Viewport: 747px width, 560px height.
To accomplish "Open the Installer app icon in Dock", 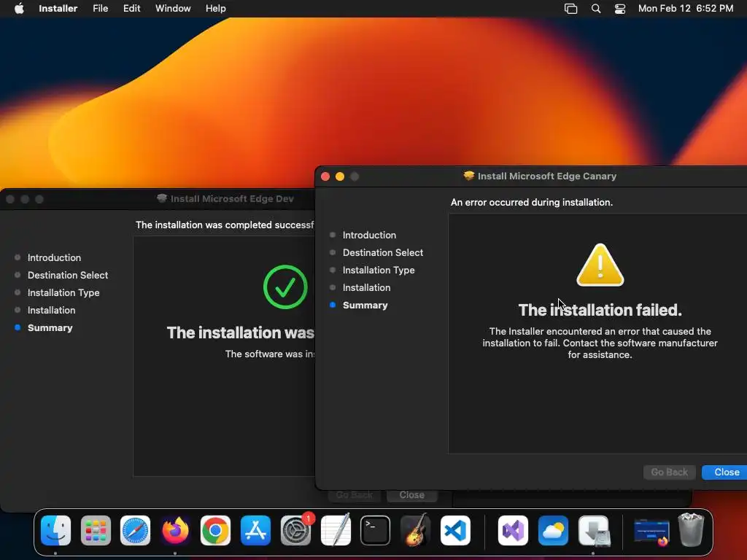I will point(593,531).
